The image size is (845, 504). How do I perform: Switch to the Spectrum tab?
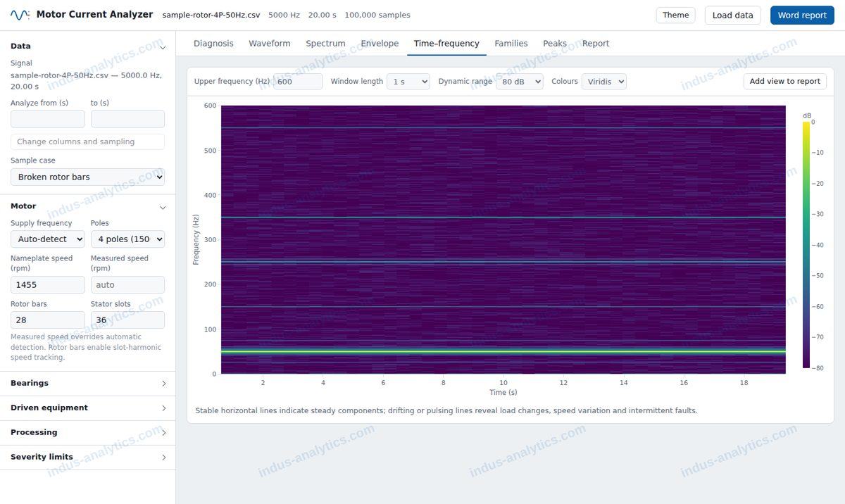(x=325, y=44)
